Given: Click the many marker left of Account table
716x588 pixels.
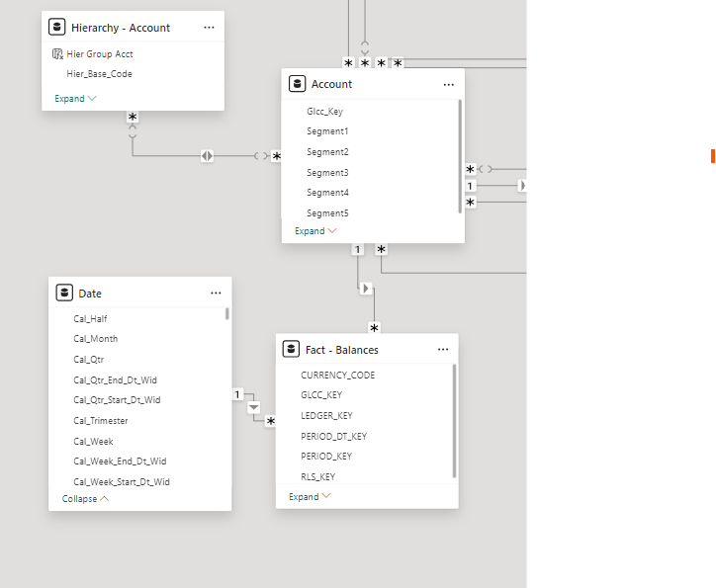Looking at the screenshot, I should (x=276, y=156).
